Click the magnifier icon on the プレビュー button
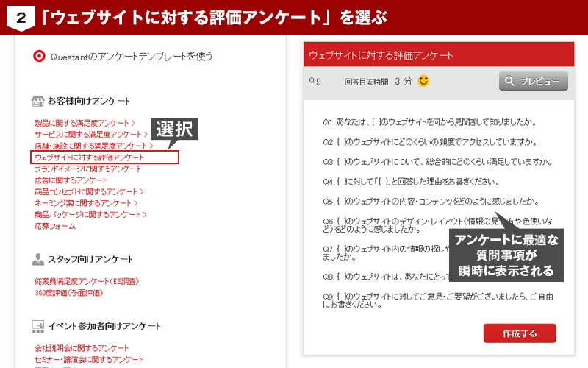 point(509,81)
